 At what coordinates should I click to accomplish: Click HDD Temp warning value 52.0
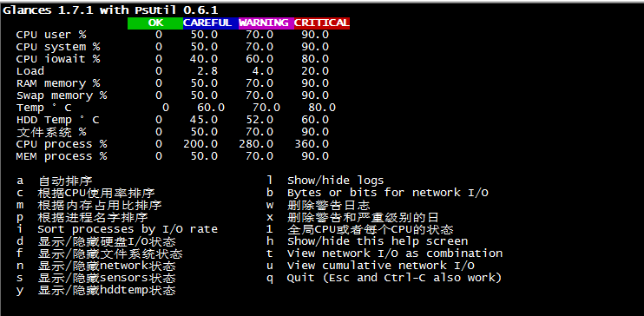[260, 120]
